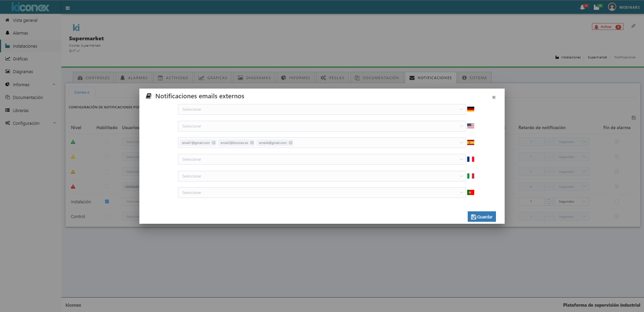
Task: Remove the email2@kiconex.es tag
Action: tap(252, 143)
